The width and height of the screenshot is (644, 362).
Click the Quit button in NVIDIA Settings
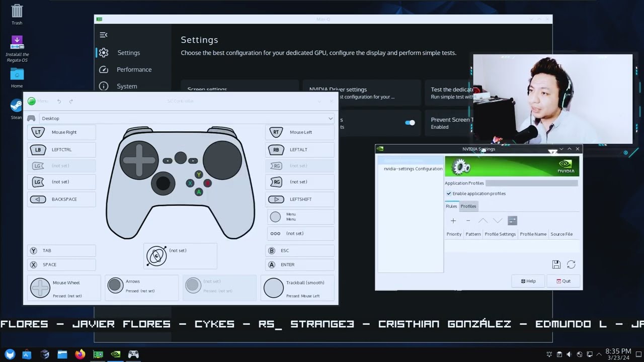[563, 281]
